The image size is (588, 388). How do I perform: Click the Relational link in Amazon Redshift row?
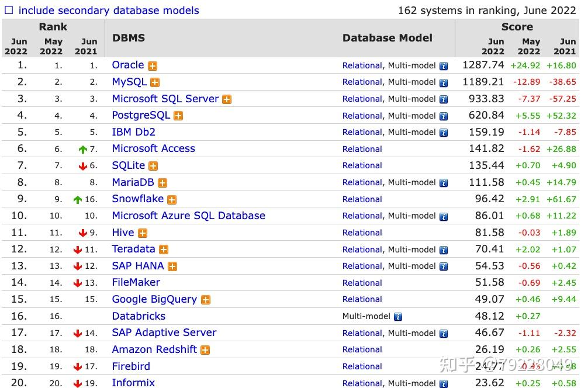362,350
